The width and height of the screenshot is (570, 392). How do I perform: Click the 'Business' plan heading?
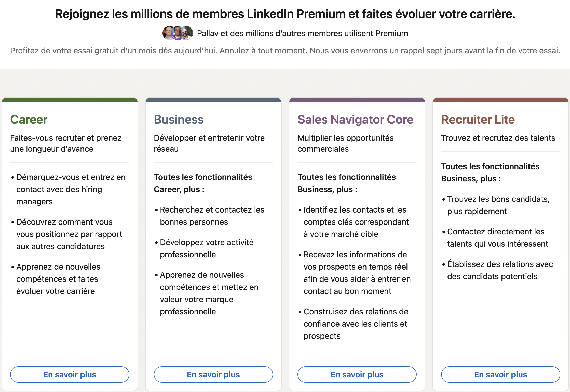pos(179,119)
